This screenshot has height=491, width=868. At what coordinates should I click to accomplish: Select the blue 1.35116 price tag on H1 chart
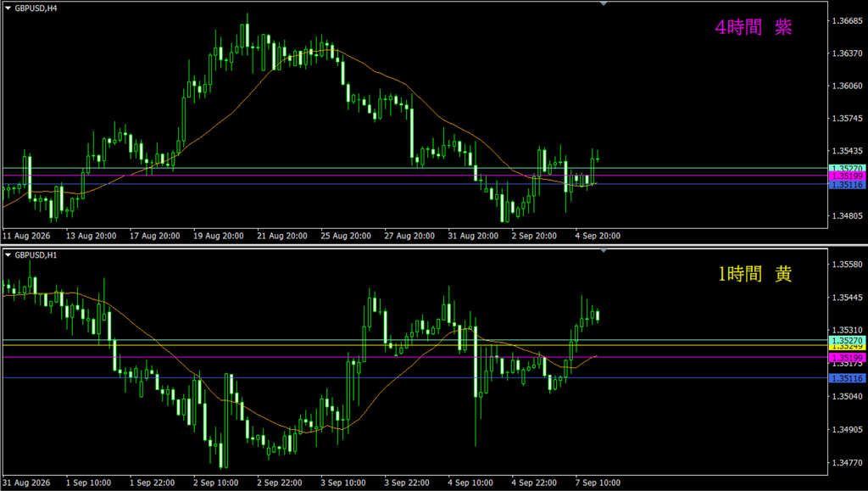847,378
